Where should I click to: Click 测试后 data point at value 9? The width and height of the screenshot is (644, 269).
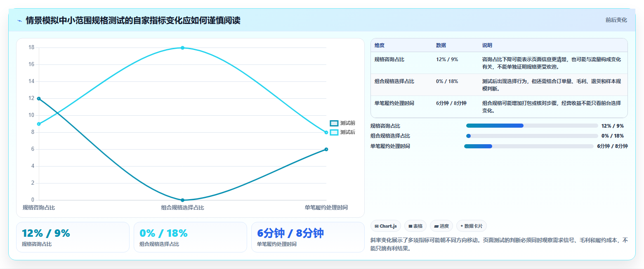pos(39,124)
